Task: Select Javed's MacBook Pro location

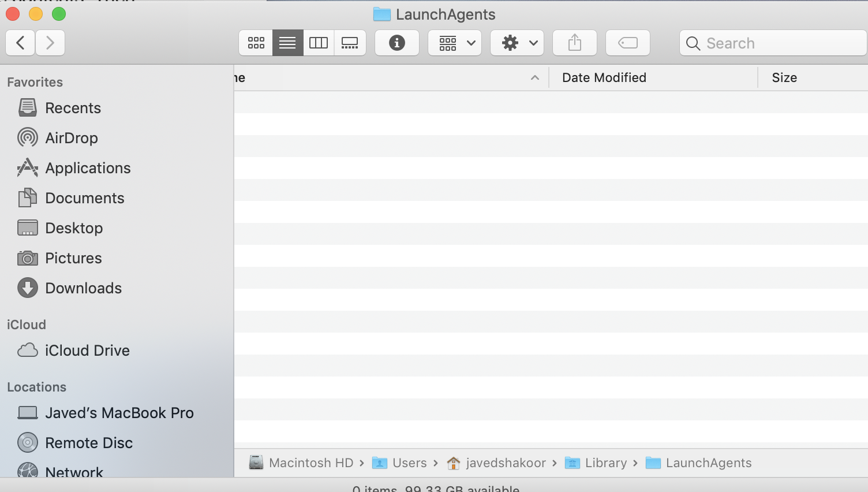Action: pyautogui.click(x=119, y=413)
